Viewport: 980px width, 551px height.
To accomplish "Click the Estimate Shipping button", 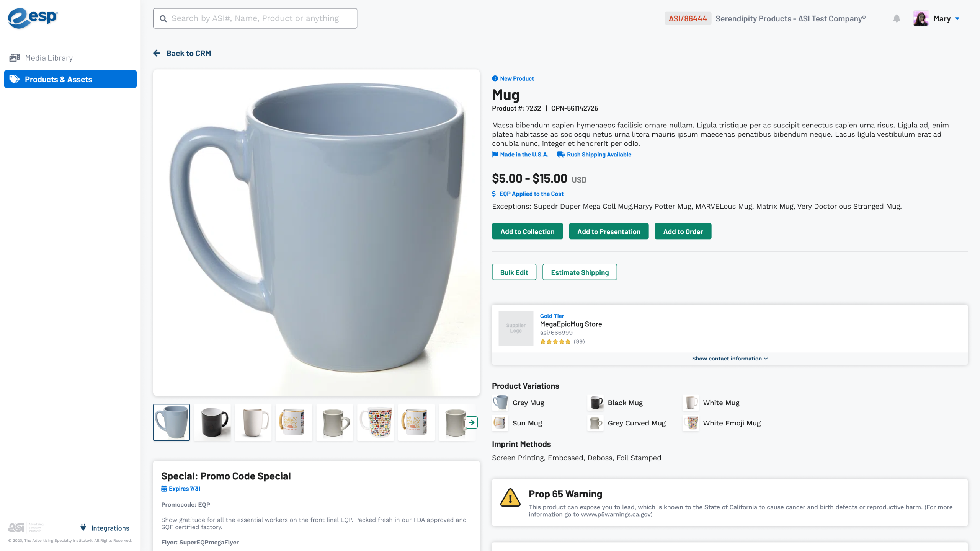I will click(580, 272).
